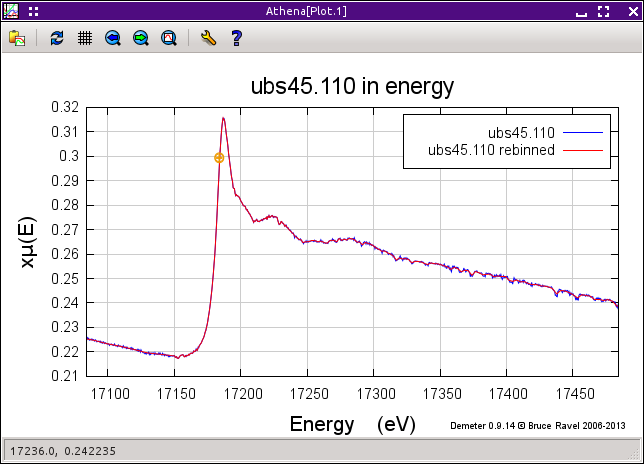This screenshot has width=644, height=464.
Task: Click the four-dot window menu icon
Action: 34,11
